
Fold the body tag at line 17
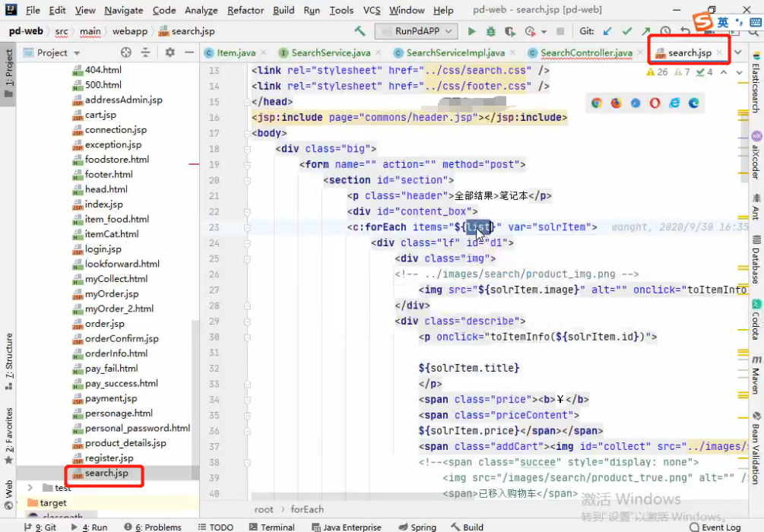pos(247,133)
